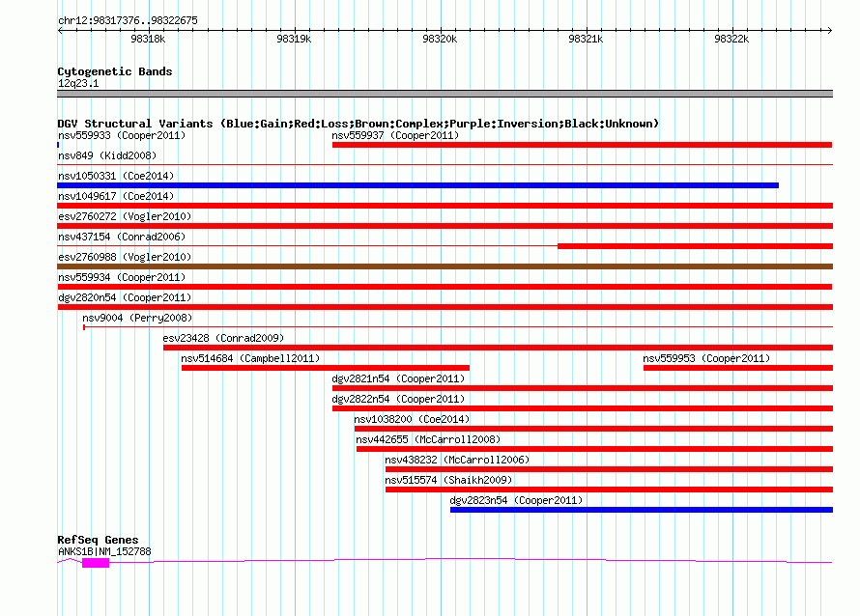
Task: Select the dgv2822n54 (Cooper2011) label
Action: click(398, 399)
